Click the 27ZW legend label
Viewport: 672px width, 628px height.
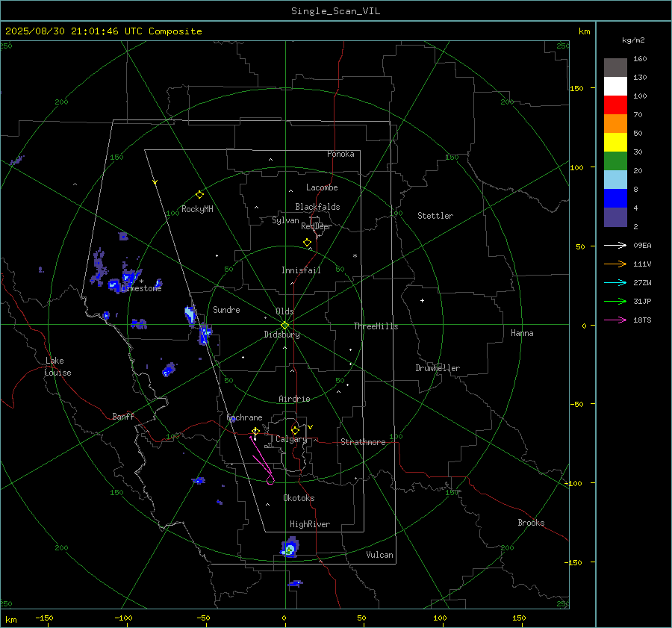click(x=642, y=283)
